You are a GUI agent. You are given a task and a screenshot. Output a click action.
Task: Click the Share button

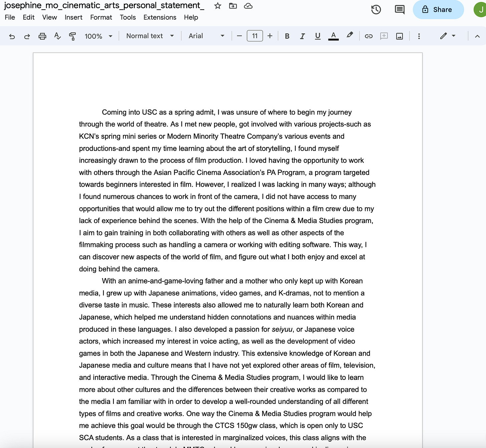click(438, 10)
